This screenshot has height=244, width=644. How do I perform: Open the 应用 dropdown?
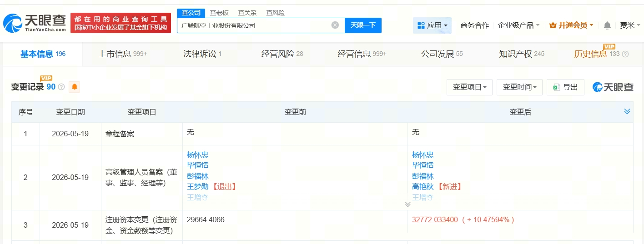pyautogui.click(x=432, y=25)
